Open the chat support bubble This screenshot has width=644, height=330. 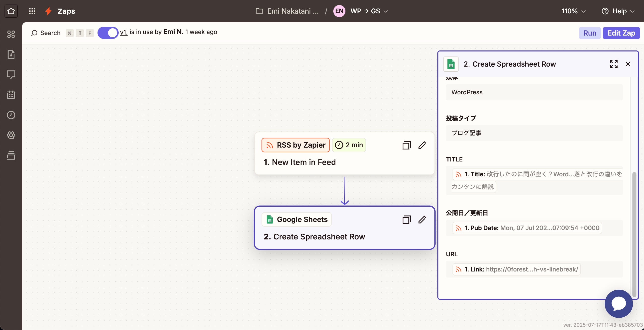point(619,304)
